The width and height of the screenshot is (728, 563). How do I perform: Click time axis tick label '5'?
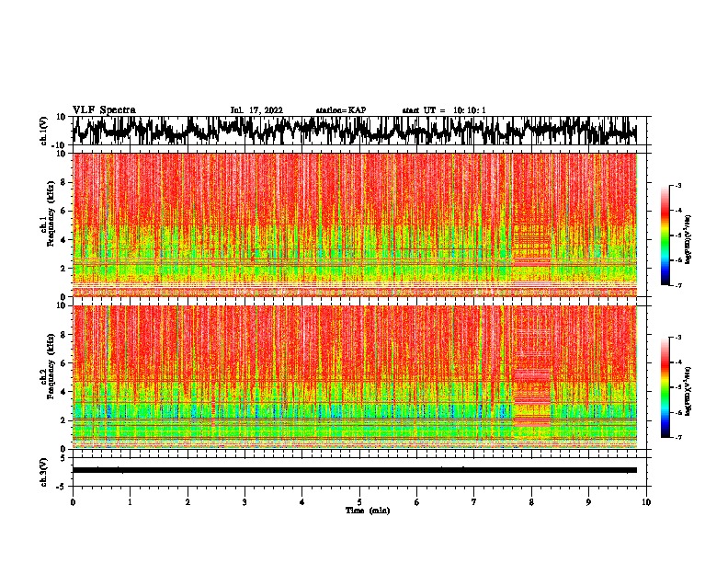coord(359,502)
